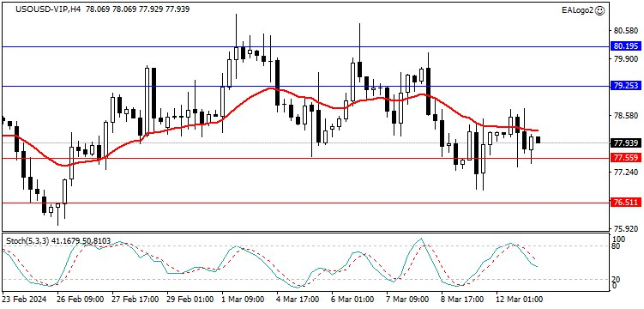This screenshot has width=644, height=309.
Task: Click the EALogo2 smiley face icon
Action: pyautogui.click(x=599, y=10)
